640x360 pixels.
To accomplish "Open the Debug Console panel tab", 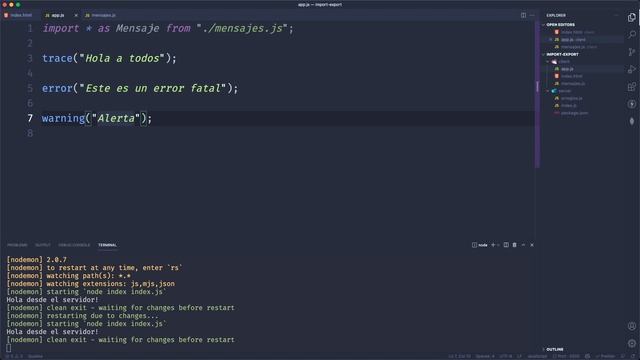I will tap(74, 245).
